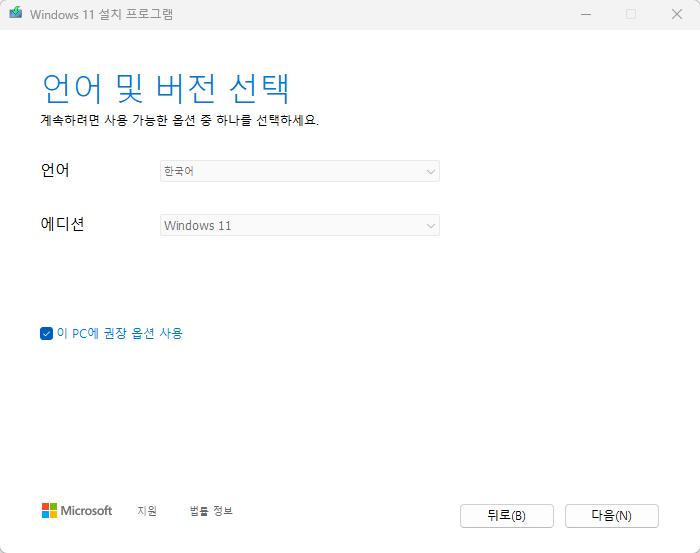The height and width of the screenshot is (553, 700).
Task: Click the '에디션' field label
Action: pos(62,224)
